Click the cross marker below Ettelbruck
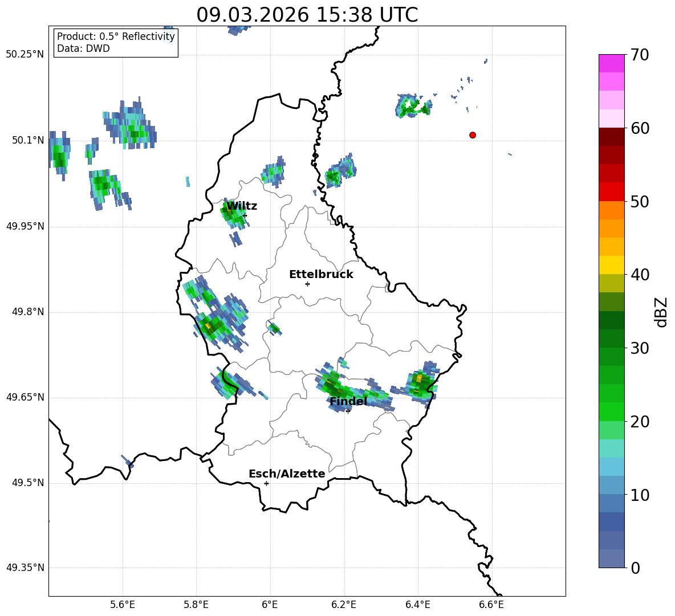 point(307,284)
